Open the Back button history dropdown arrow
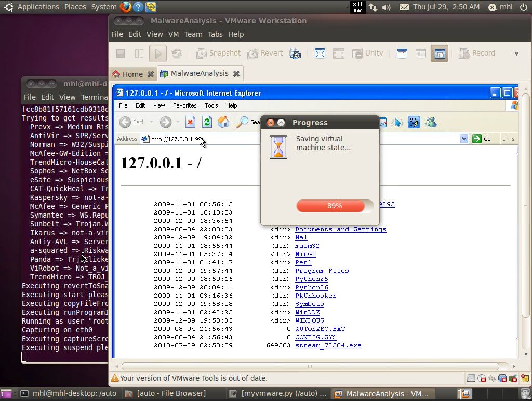This screenshot has width=532, height=401. click(152, 122)
